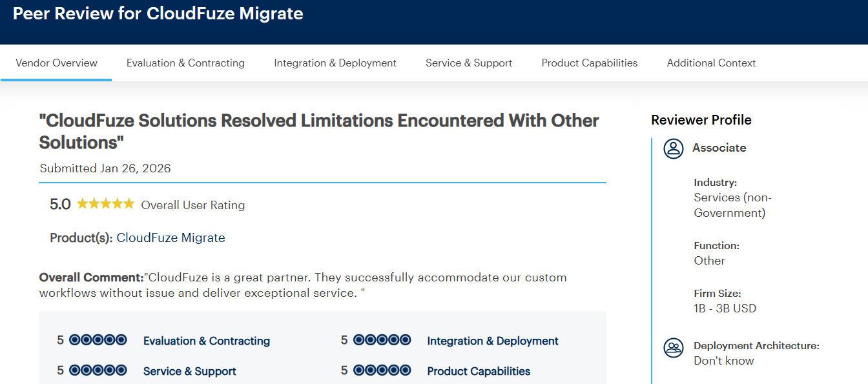The height and width of the screenshot is (384, 868).
Task: Click the Product Capabilities circle rating icons
Action: coord(382,369)
